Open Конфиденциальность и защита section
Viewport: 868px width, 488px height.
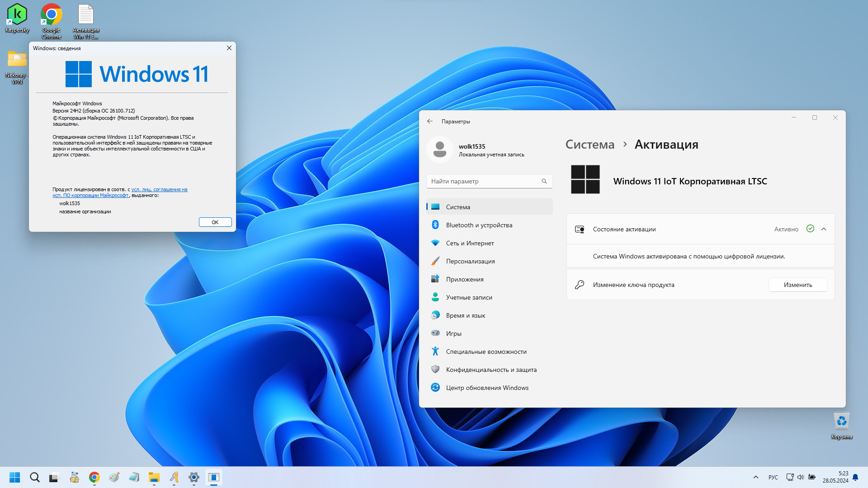click(489, 370)
